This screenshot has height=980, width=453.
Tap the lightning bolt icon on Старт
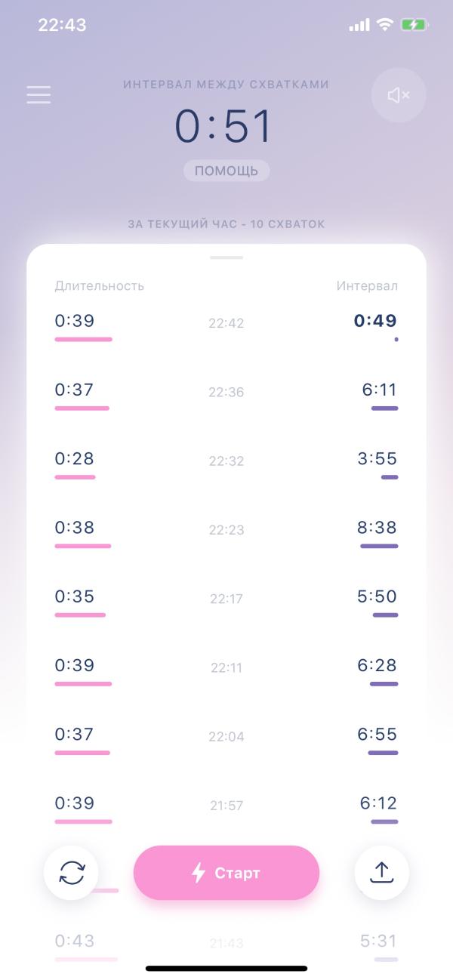click(199, 873)
